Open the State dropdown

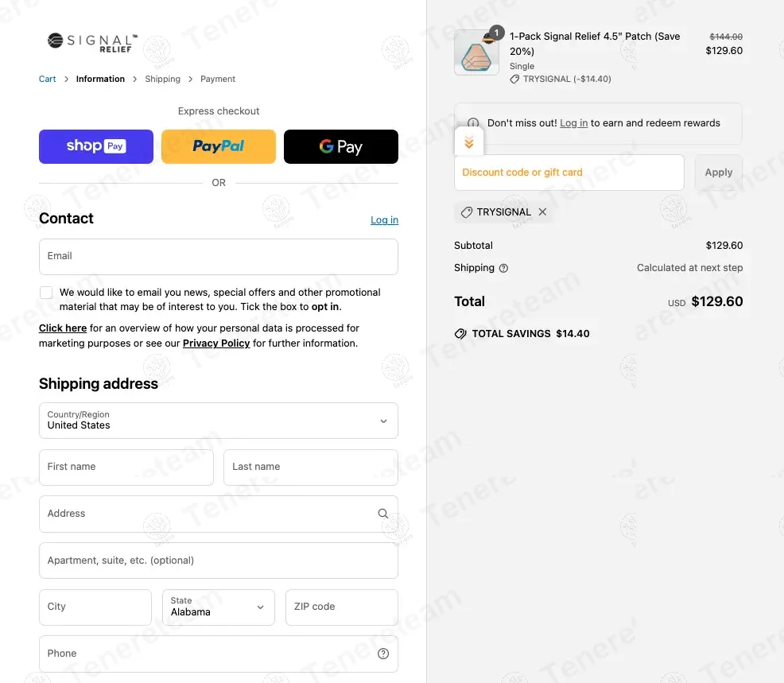(x=218, y=607)
